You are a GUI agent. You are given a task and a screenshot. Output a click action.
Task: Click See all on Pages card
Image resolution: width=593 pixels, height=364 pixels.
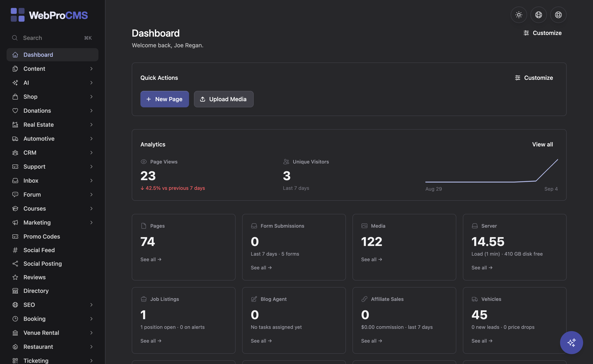pos(151,260)
